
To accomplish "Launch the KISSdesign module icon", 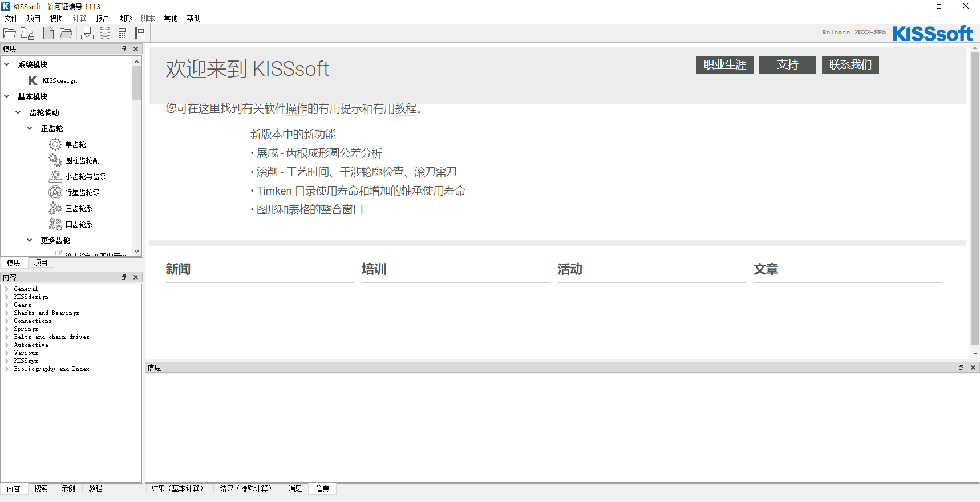I will click(x=33, y=80).
